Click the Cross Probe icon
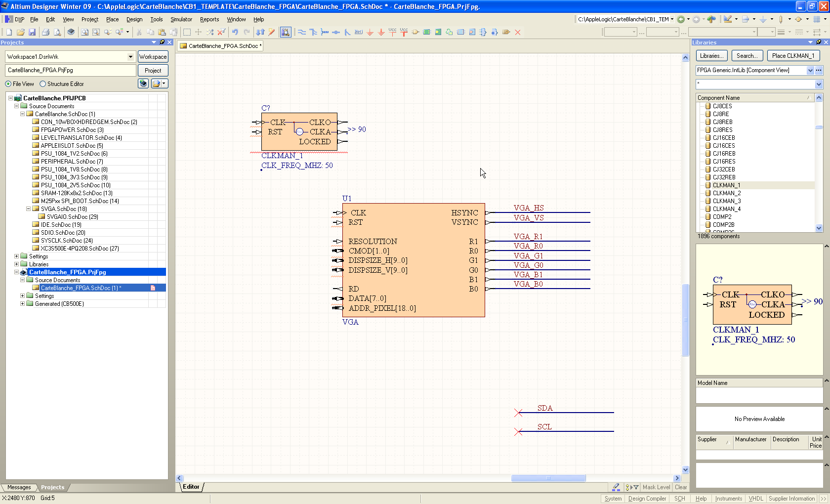The image size is (830, 504). pos(272,32)
